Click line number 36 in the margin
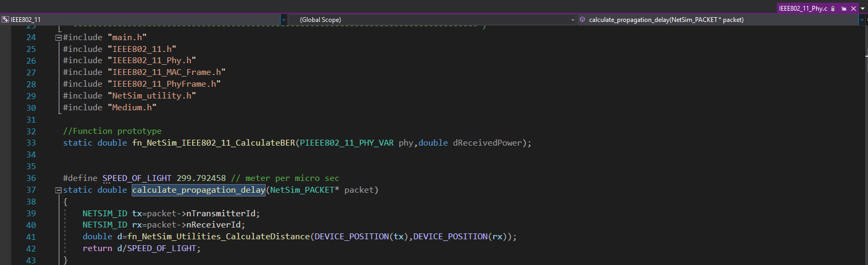This screenshot has height=265, width=868. coord(31,178)
